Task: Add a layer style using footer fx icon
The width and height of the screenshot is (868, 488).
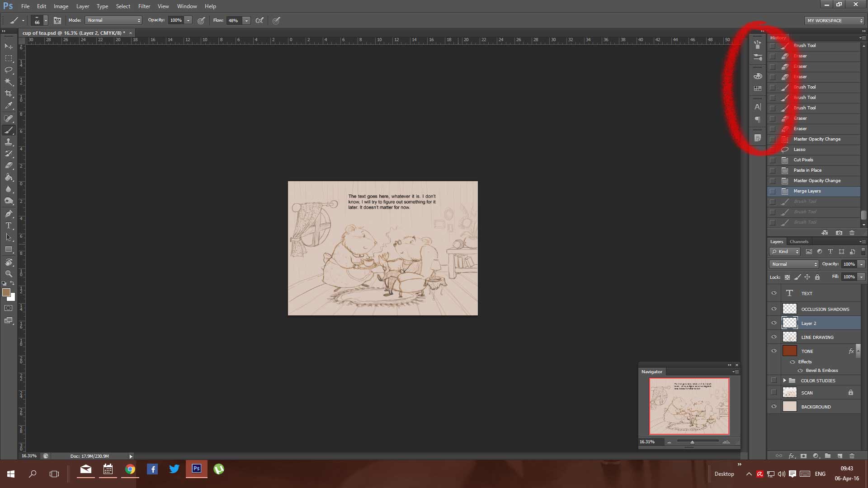Action: (792, 456)
